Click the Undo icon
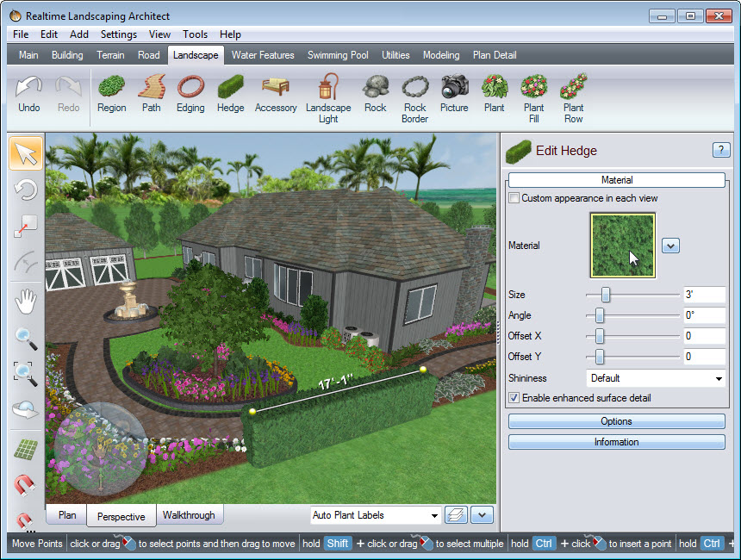The height and width of the screenshot is (560, 741). coord(28,94)
